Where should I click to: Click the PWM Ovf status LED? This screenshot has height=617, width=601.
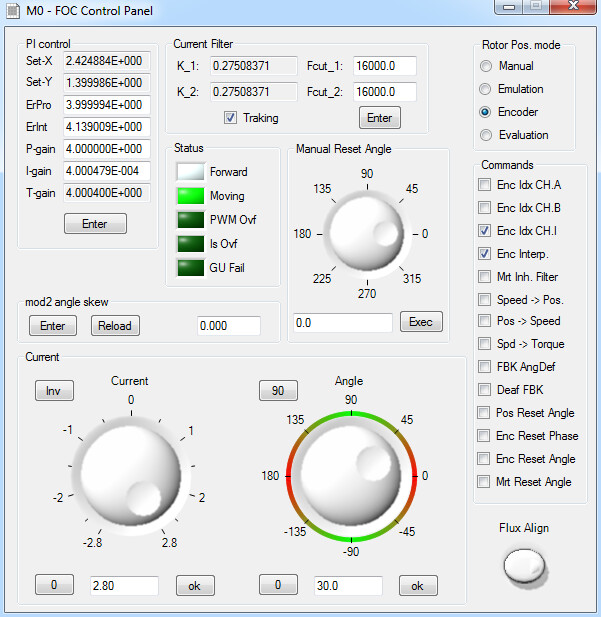(x=190, y=220)
